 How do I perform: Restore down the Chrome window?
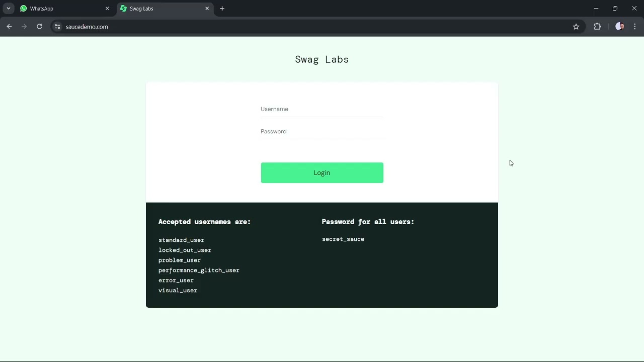point(615,9)
